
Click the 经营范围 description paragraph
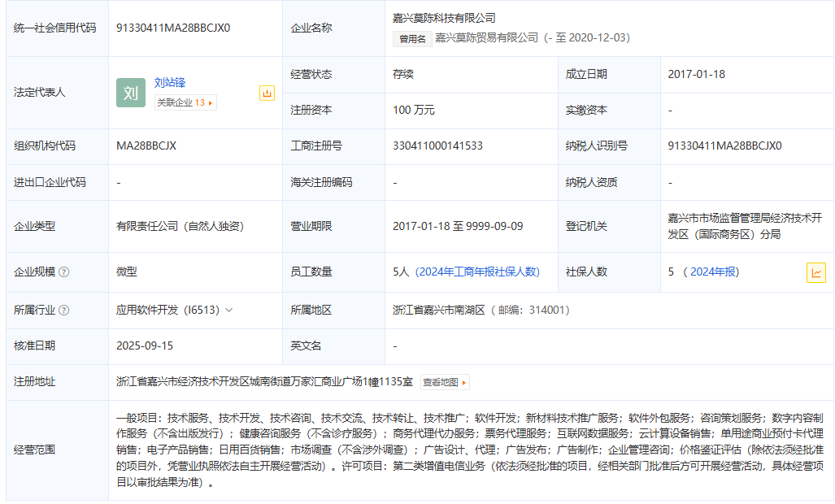coord(469,450)
